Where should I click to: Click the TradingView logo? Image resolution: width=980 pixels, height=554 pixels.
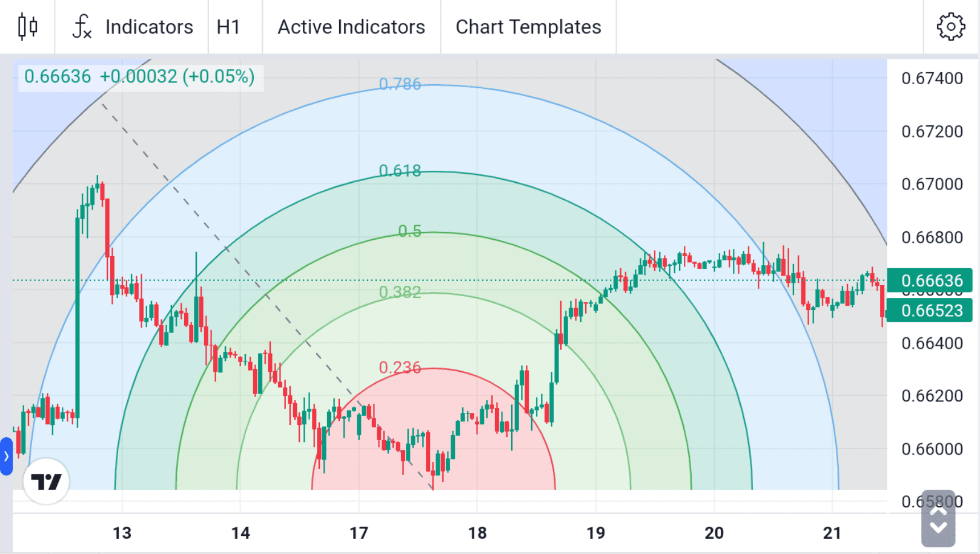pos(46,481)
